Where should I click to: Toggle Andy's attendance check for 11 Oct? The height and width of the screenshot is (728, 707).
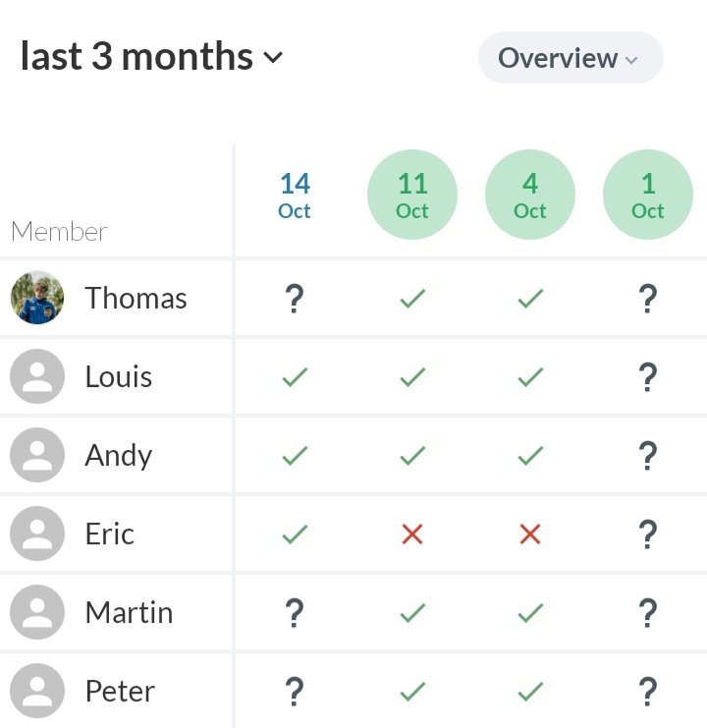[412, 456]
